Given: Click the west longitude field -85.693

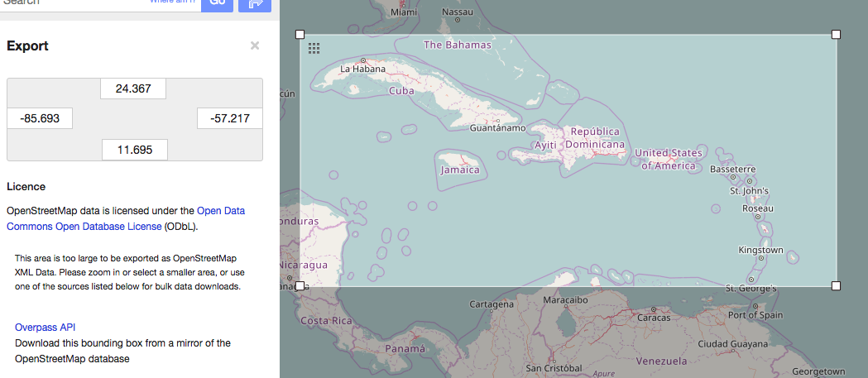Looking at the screenshot, I should [40, 118].
